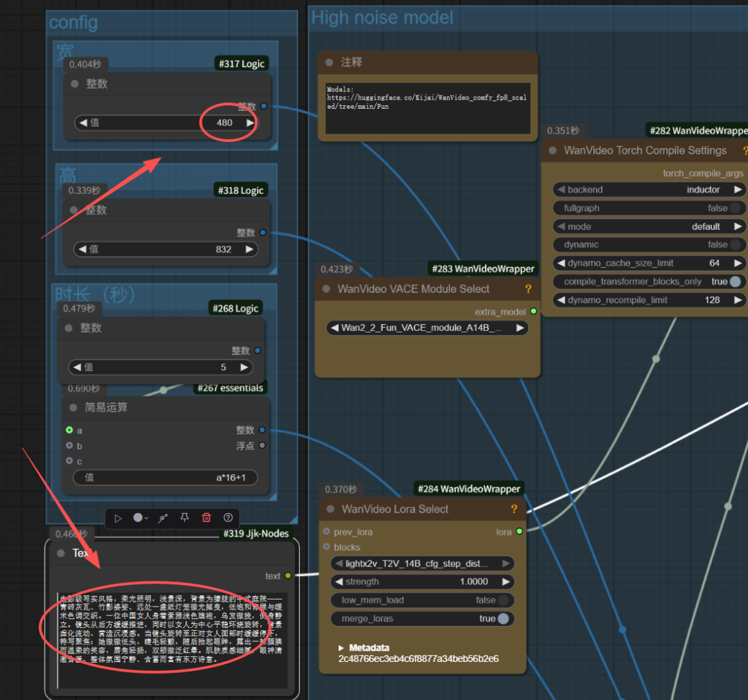Click the config group title
Viewport: 748px width, 700px height.
coord(73,22)
